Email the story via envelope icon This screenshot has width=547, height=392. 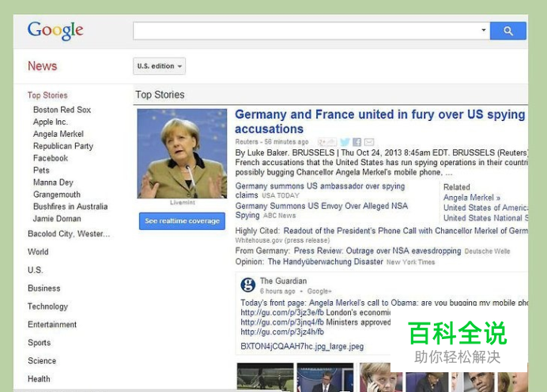click(x=369, y=142)
